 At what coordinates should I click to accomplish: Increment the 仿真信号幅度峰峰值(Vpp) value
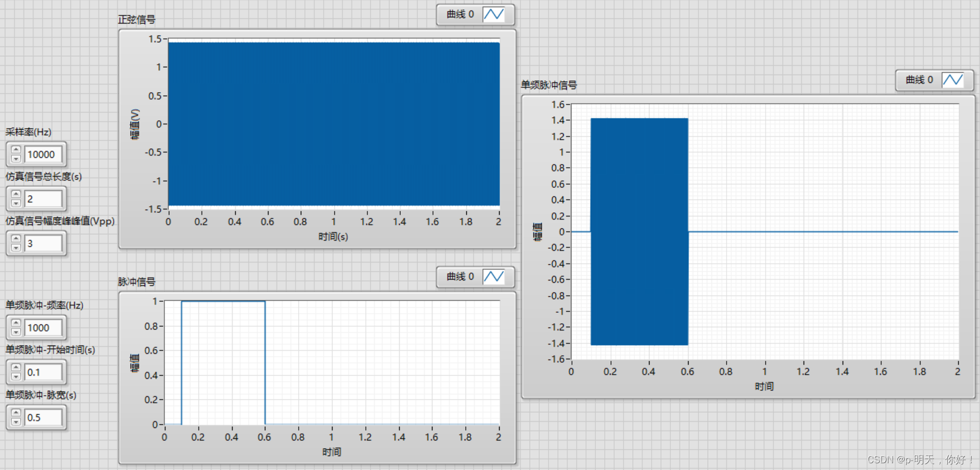pyautogui.click(x=16, y=239)
